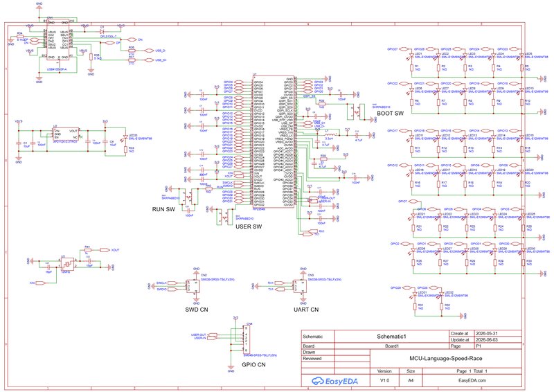Select the RUN SW push-button switch symbol
Viewport: 554px width, 392px height.
[x=189, y=197]
